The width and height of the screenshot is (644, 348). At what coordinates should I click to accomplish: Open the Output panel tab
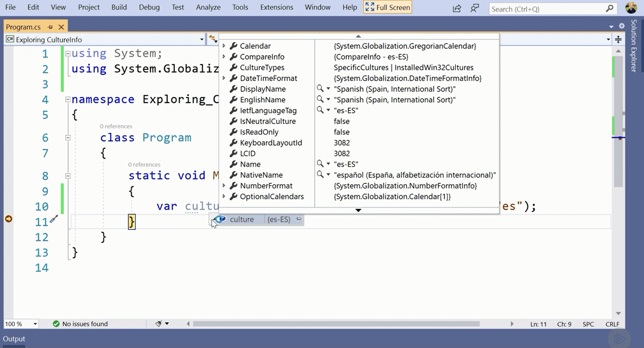(14, 339)
